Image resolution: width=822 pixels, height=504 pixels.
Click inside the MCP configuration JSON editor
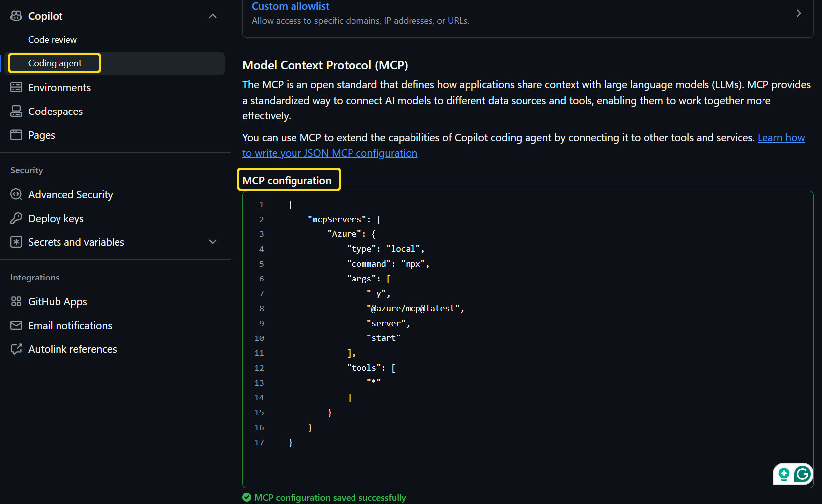[x=496, y=322]
